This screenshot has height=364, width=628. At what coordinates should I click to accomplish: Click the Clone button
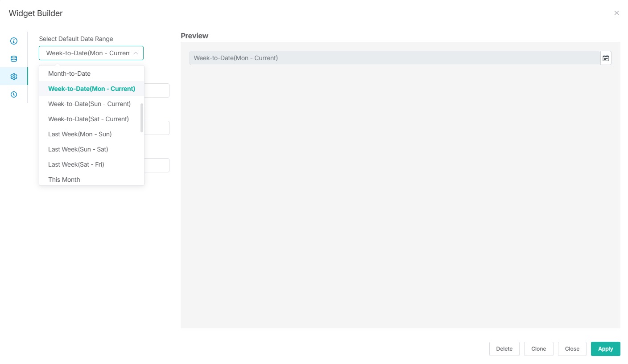[x=538, y=349]
